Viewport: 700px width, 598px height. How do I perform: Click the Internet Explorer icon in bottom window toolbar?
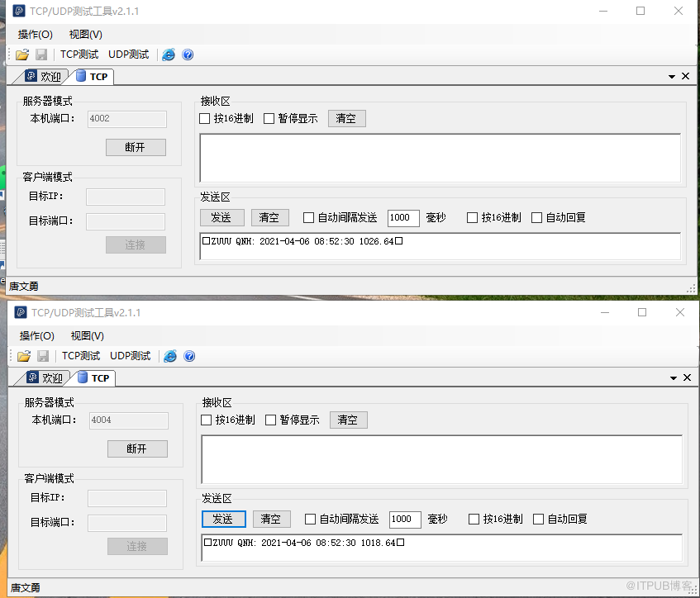(x=170, y=356)
